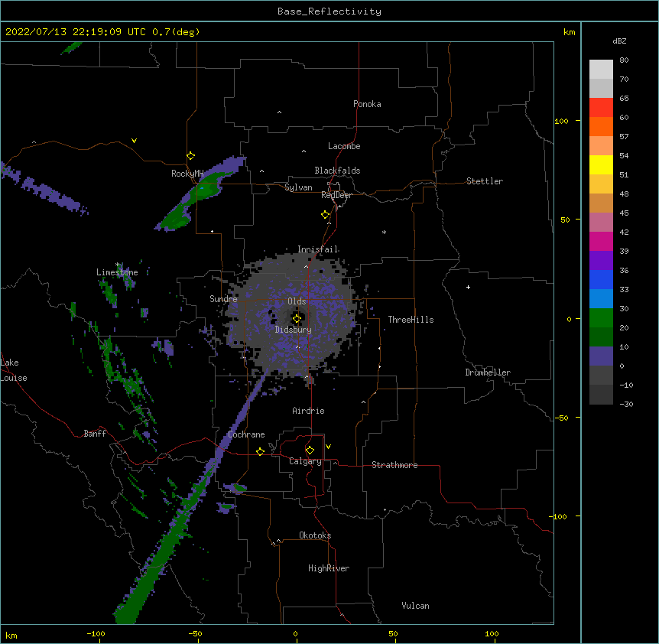Click the HighRiver label

coord(329,568)
